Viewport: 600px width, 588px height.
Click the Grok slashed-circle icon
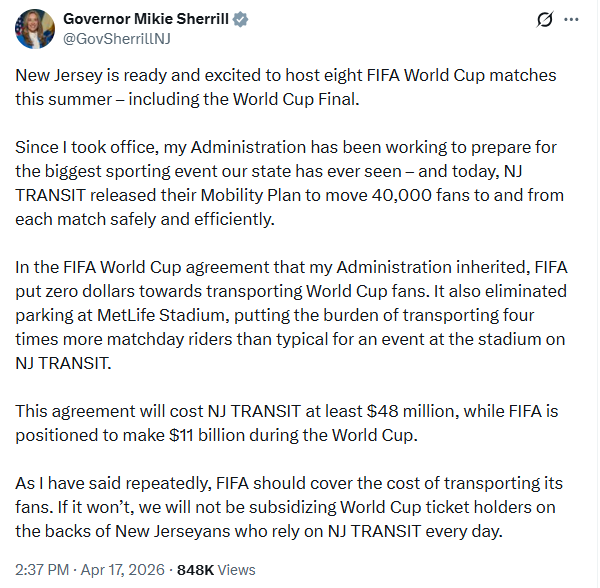pos(544,20)
